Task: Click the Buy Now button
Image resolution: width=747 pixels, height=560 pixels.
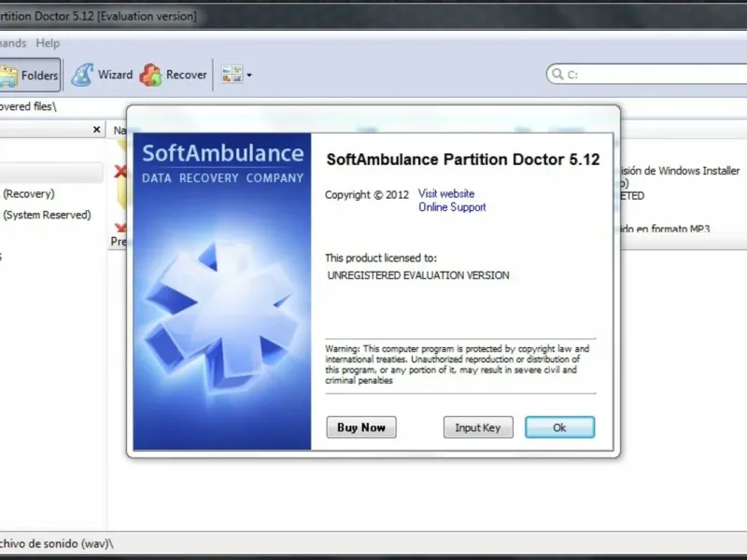Action: pos(361,427)
